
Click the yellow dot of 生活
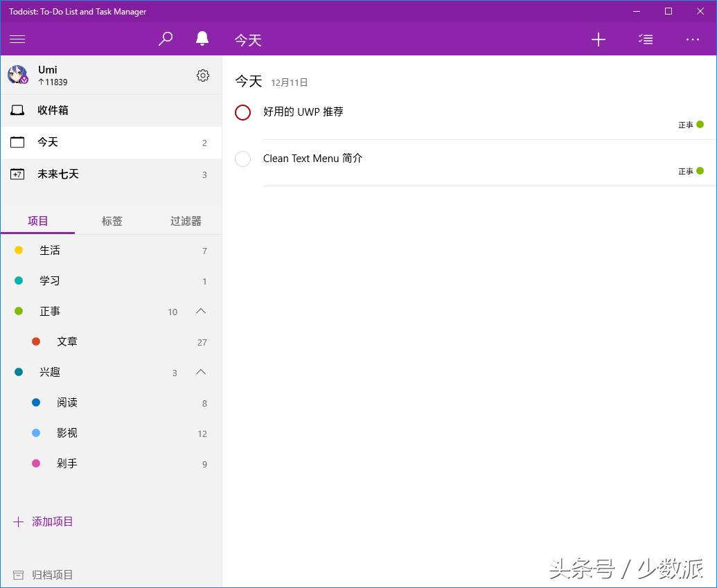[x=19, y=250]
